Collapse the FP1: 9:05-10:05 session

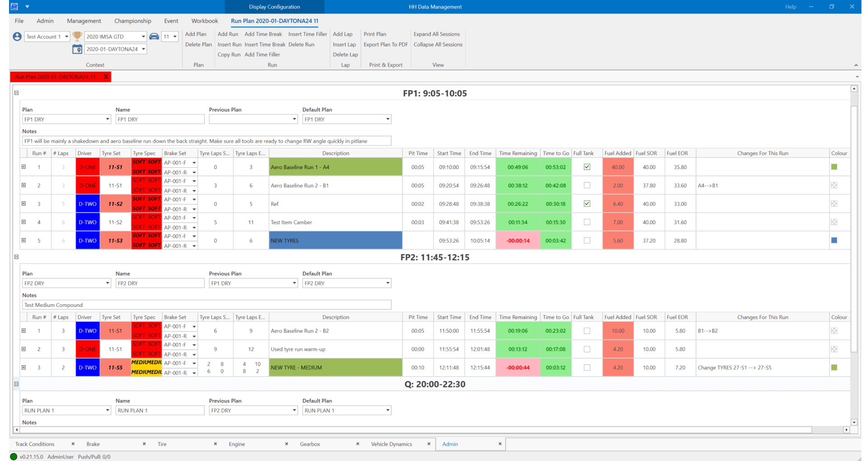[x=16, y=93]
